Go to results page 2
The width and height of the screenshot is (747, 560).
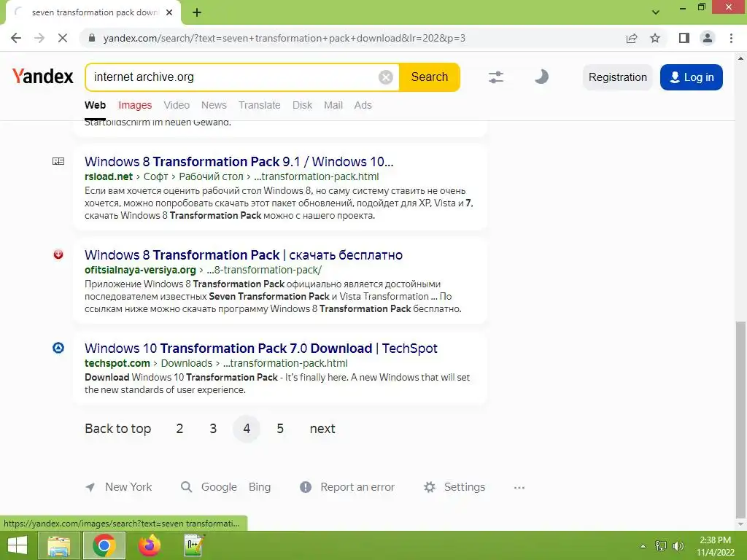pyautogui.click(x=179, y=429)
